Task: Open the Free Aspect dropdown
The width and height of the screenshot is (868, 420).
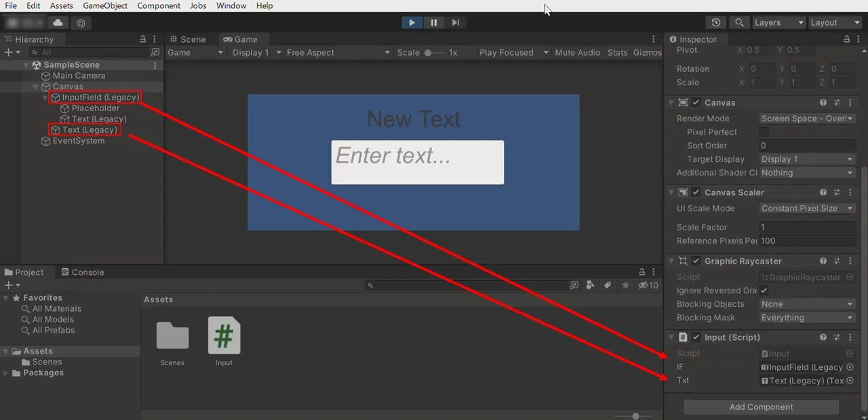Action: click(338, 53)
